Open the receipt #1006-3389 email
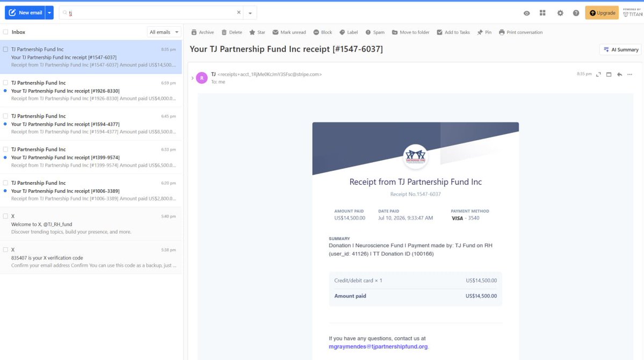Screen dimensions: 644x360 click(x=91, y=191)
